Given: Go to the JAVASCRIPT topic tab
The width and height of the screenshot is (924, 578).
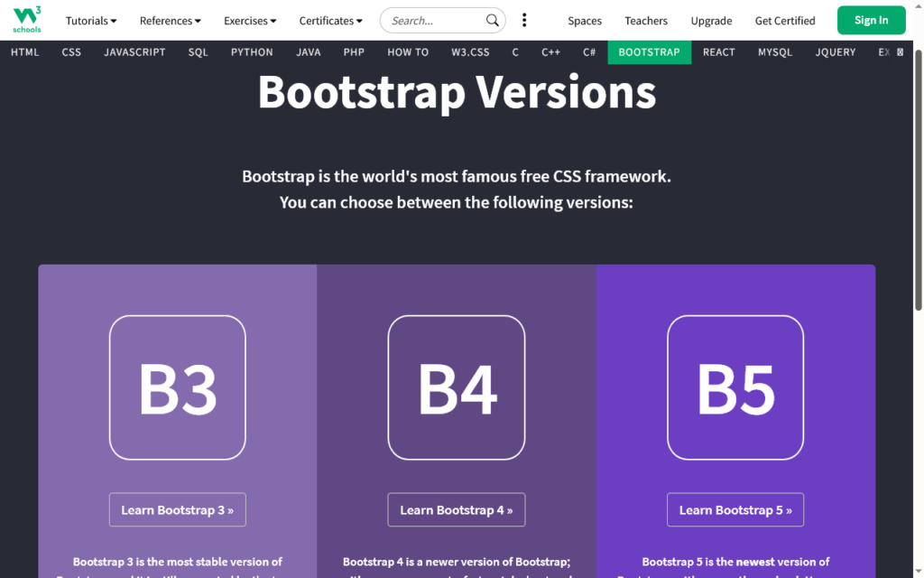Looking at the screenshot, I should [134, 52].
